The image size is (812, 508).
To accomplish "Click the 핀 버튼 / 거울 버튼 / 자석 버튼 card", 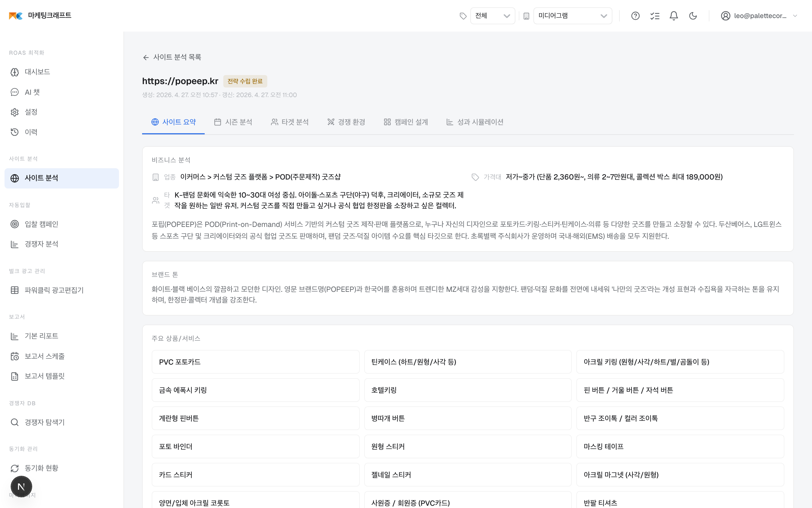I will (x=680, y=390).
